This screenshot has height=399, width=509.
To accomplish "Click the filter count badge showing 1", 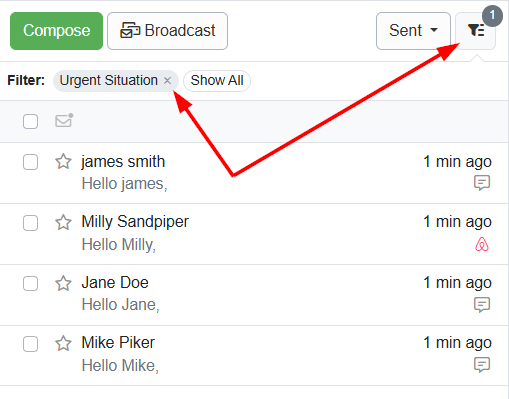I will (492, 16).
